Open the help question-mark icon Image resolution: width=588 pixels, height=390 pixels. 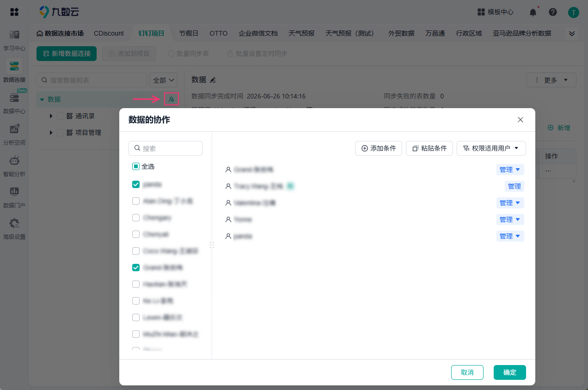[x=553, y=12]
